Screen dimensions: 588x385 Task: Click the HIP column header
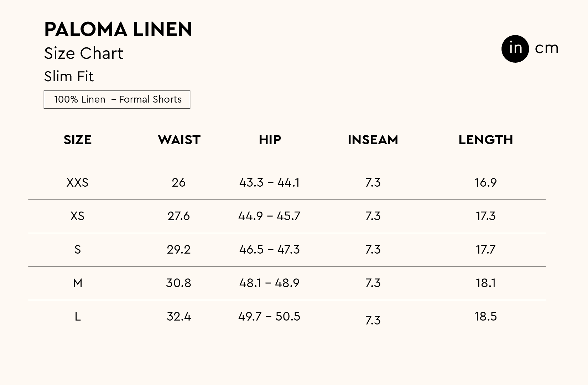(x=270, y=140)
